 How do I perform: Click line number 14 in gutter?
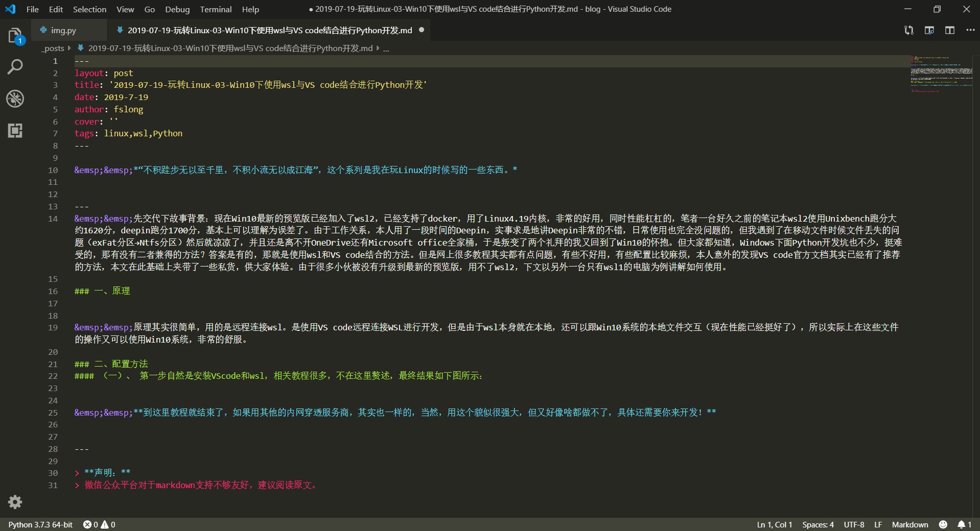(x=53, y=219)
